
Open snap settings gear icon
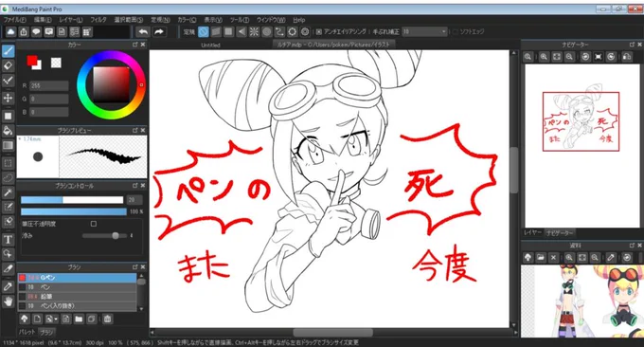tap(305, 31)
